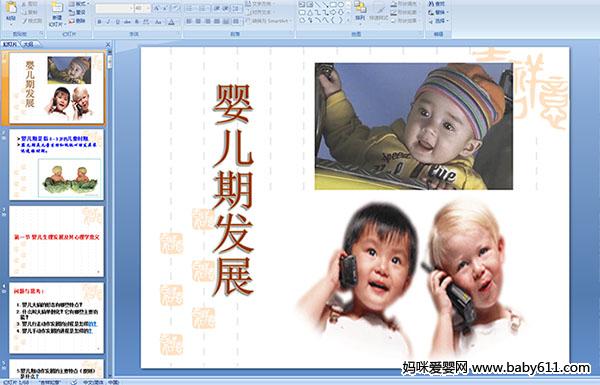Switch to the Slides pane tab
Image resolution: width=600 pixels, height=385 pixels.
[x=10, y=44]
